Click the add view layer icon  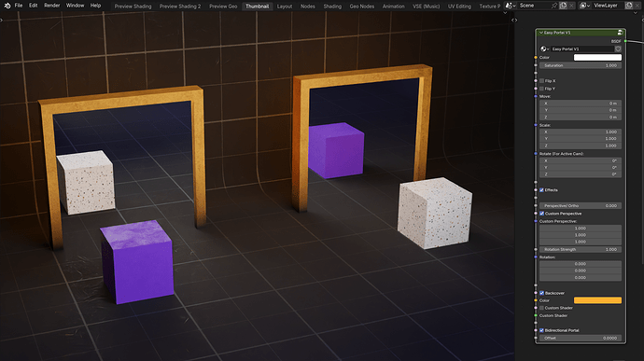629,6
